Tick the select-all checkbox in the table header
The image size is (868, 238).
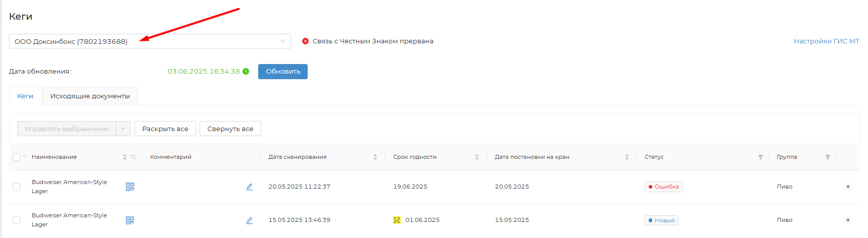pos(16,157)
